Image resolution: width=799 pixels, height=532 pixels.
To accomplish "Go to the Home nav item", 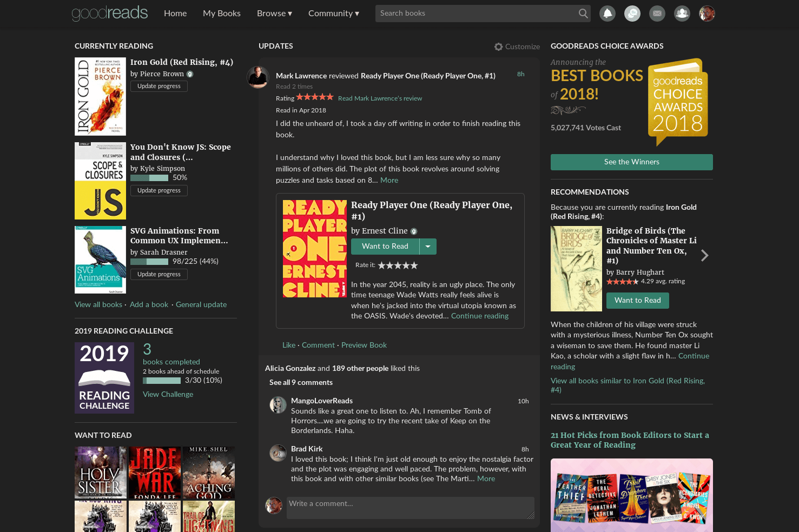I will tap(175, 14).
